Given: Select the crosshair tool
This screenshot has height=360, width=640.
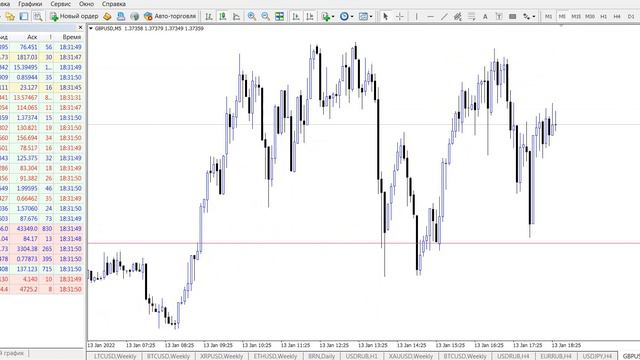Looking at the screenshot, I should pos(400,16).
